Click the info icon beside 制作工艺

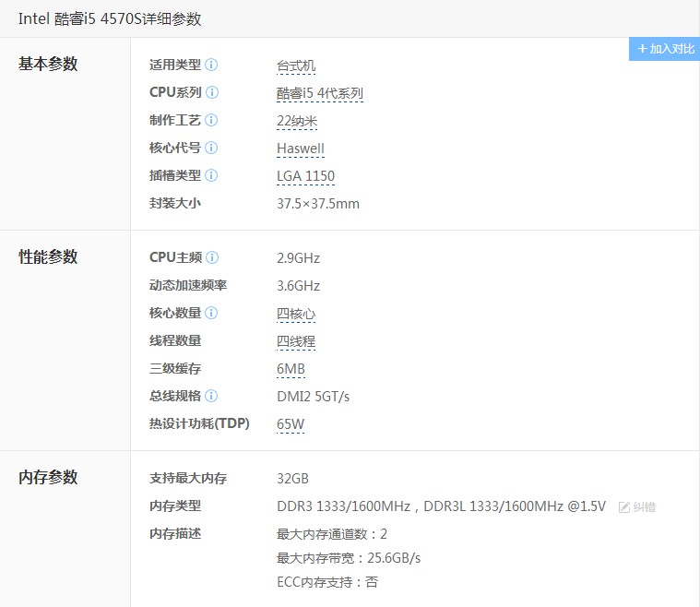click(x=211, y=120)
